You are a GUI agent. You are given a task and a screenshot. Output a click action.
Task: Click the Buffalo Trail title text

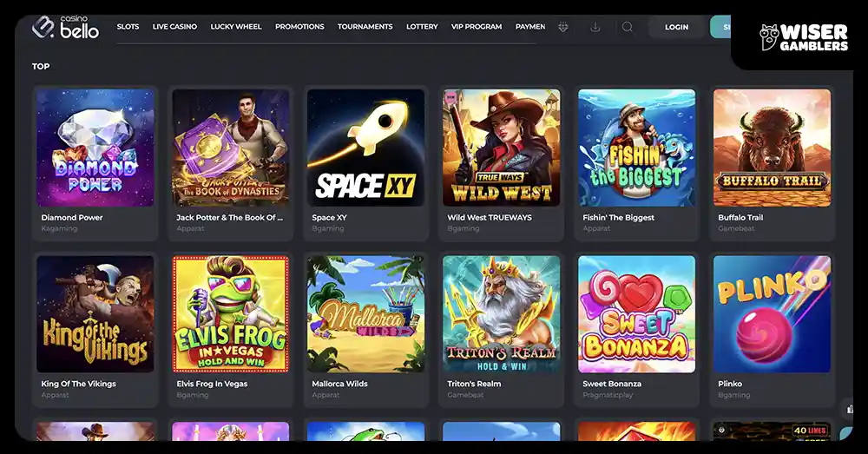(x=740, y=218)
